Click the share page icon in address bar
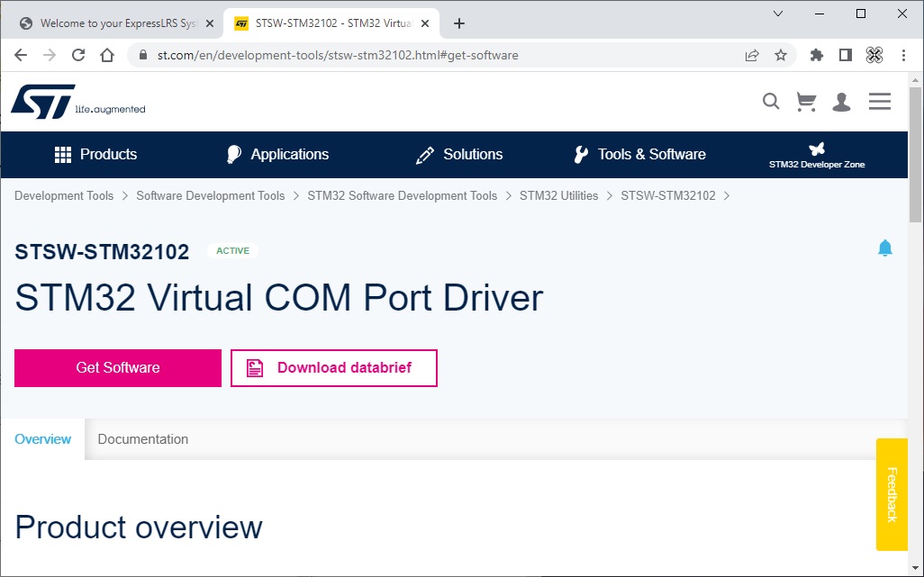 pos(752,55)
